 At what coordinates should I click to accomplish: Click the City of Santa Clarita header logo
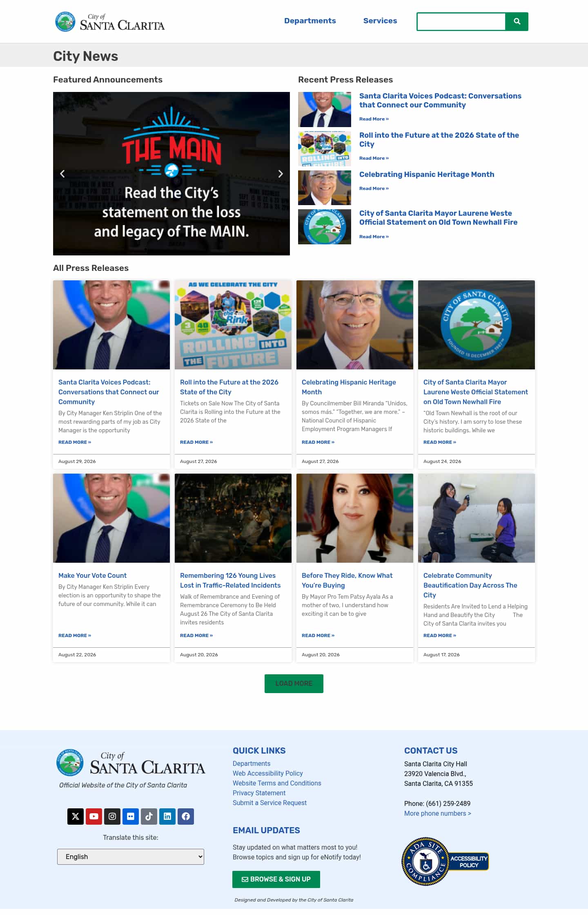pos(110,22)
